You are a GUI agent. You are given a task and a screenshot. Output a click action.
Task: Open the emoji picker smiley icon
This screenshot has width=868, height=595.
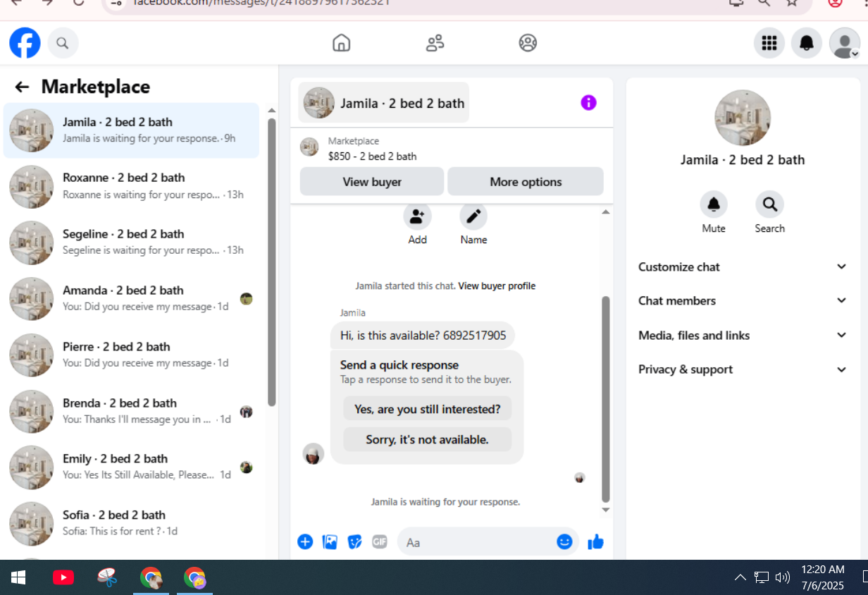[x=564, y=541]
